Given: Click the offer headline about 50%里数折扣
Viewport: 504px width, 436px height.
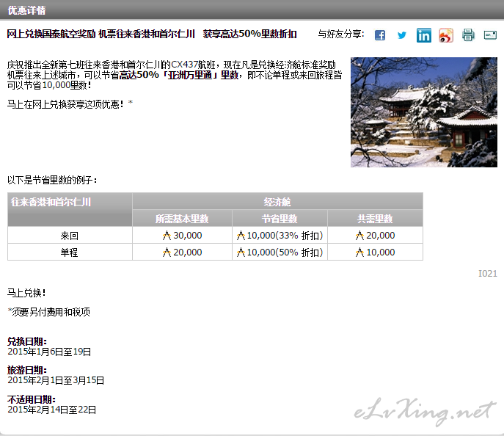Looking at the screenshot, I should tap(152, 34).
